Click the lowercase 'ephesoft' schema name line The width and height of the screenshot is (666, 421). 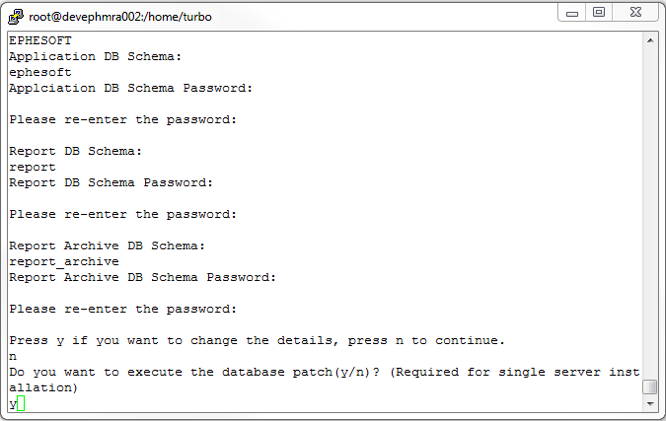pyautogui.click(x=40, y=72)
